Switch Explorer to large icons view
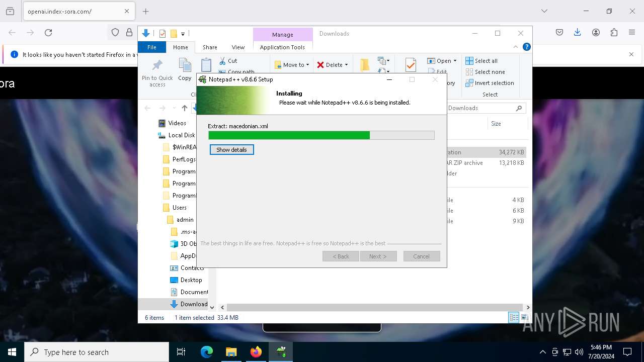Screen dimensions: 644x362 524,317
